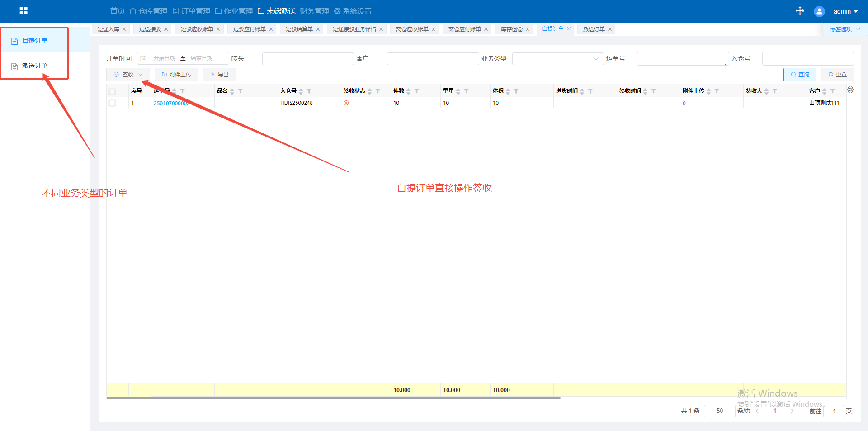This screenshot has height=431, width=868.
Task: Open table column settings gear icon
Action: point(850,90)
